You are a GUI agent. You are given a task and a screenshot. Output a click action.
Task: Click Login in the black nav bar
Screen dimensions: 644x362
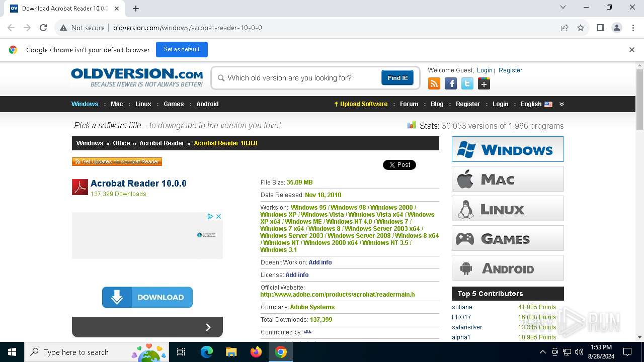tap(500, 104)
